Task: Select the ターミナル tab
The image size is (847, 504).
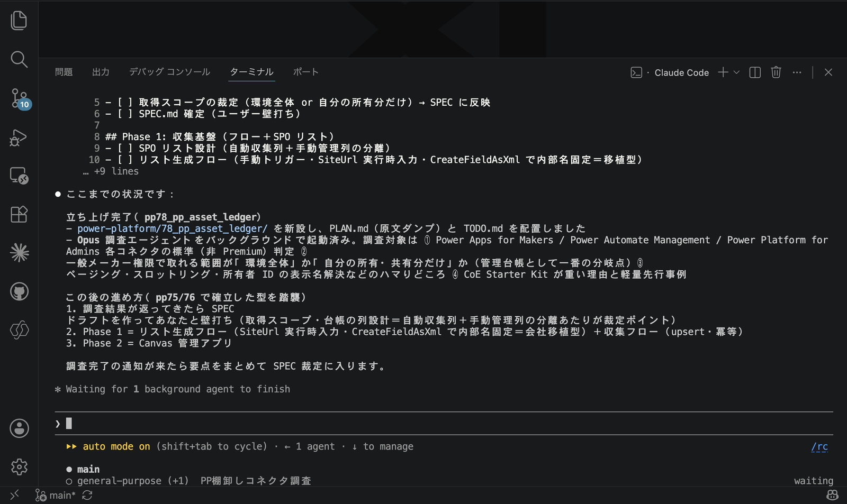Action: coord(251,72)
